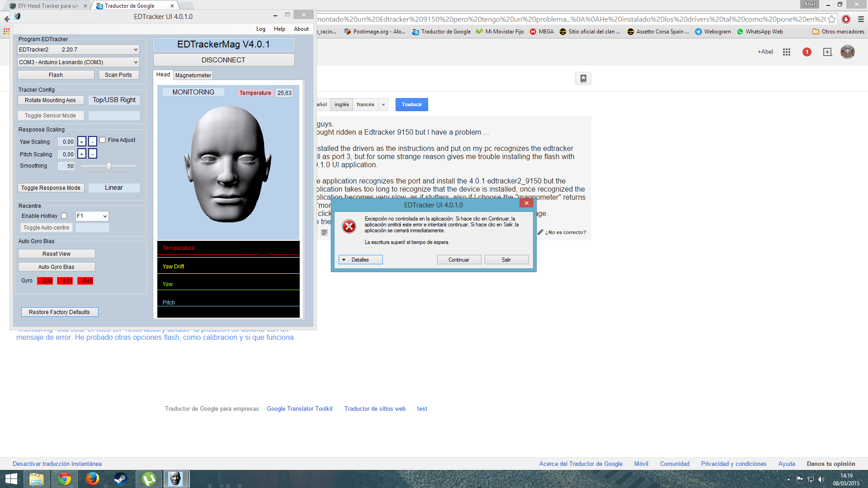This screenshot has width=868, height=488.
Task: Open the Traductor de Google bookmark
Action: [x=441, y=32]
